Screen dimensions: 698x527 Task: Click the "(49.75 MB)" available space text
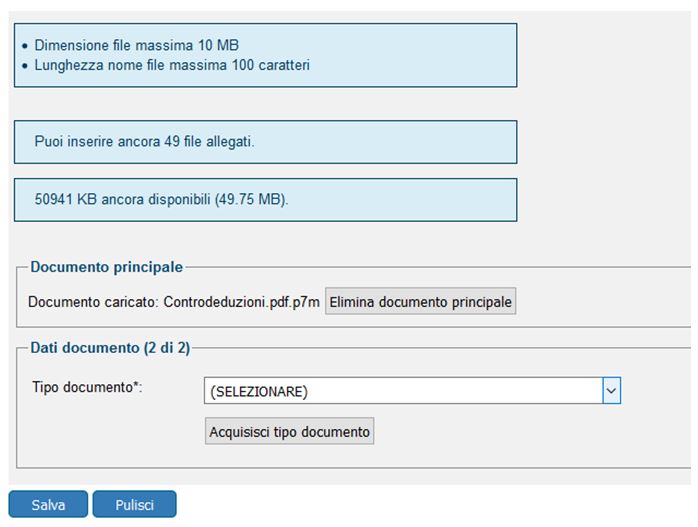tap(252, 199)
